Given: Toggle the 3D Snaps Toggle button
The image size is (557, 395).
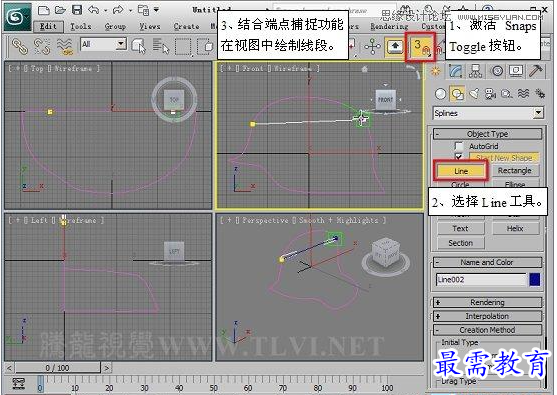Looking at the screenshot, I should click(x=421, y=47).
